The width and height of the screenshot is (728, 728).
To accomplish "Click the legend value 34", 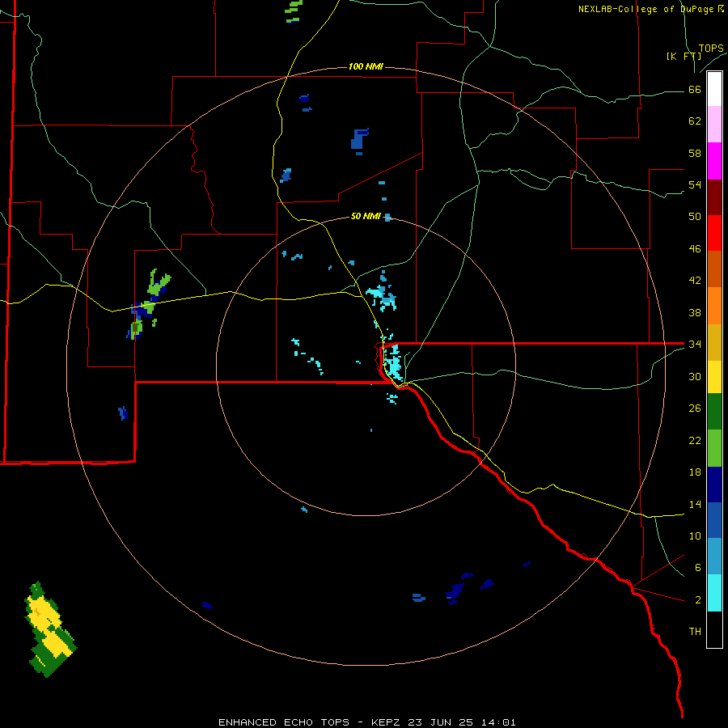I will 695,345.
